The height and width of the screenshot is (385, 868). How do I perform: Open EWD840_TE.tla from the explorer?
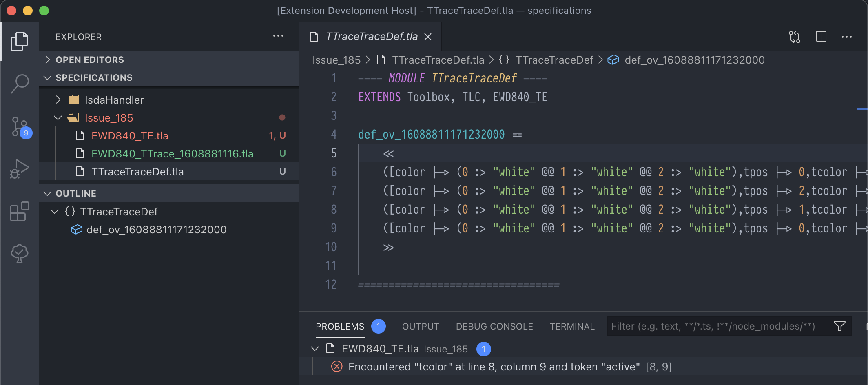(x=129, y=135)
